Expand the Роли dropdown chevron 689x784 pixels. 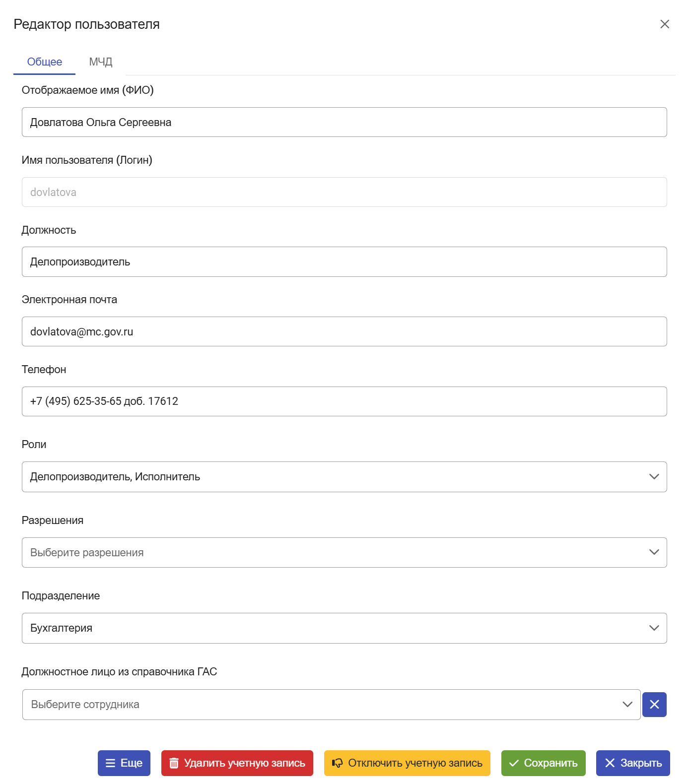(654, 476)
